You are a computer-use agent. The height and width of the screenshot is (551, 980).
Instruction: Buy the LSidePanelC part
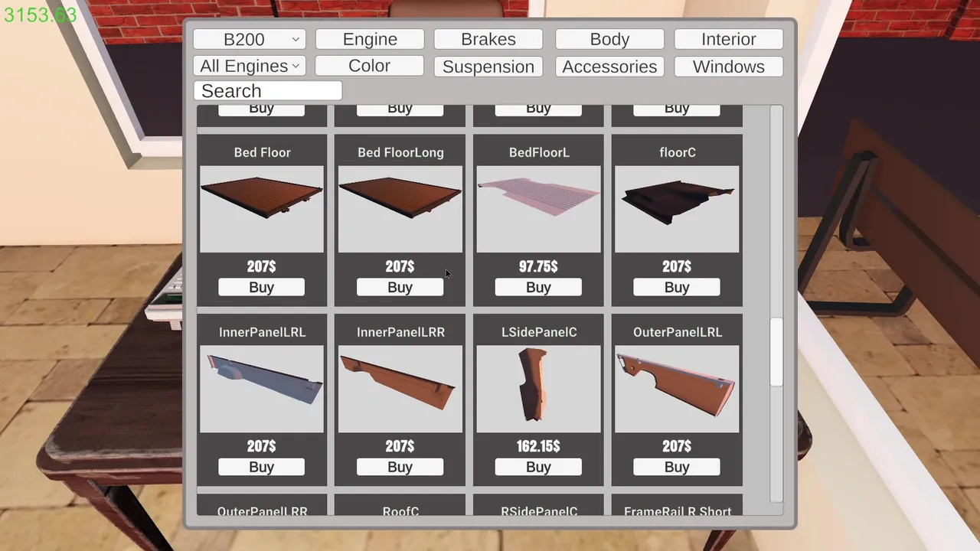coord(538,467)
